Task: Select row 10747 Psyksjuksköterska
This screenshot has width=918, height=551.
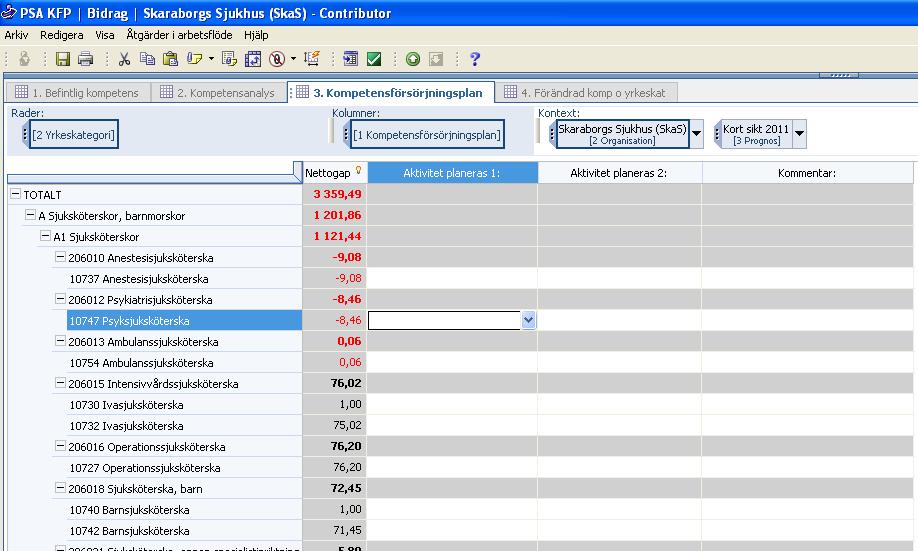Action: pos(184,321)
